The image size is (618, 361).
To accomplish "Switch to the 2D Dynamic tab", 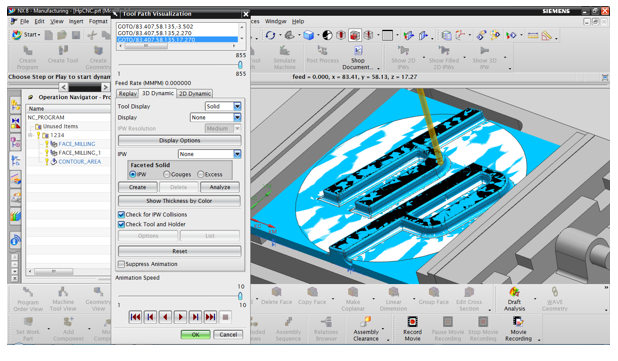I will [195, 94].
